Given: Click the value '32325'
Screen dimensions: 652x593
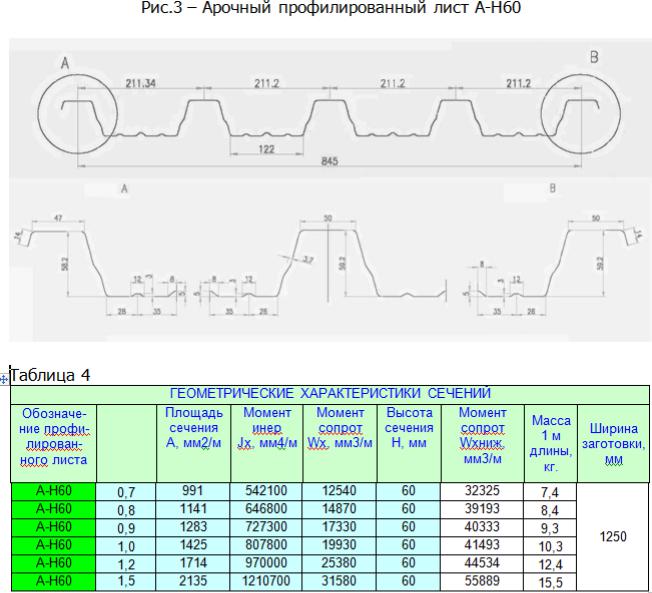Looking at the screenshot, I should pyautogui.click(x=482, y=491).
